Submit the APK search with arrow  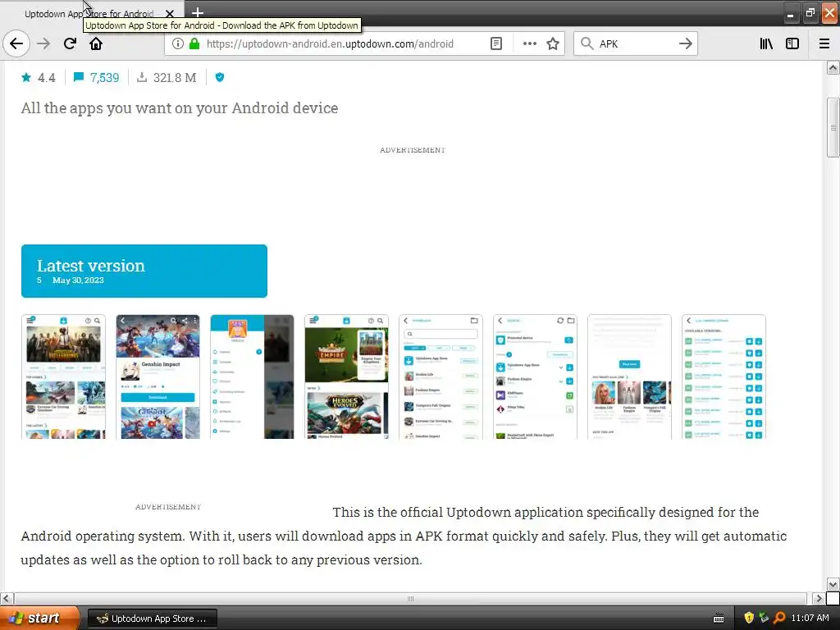685,44
